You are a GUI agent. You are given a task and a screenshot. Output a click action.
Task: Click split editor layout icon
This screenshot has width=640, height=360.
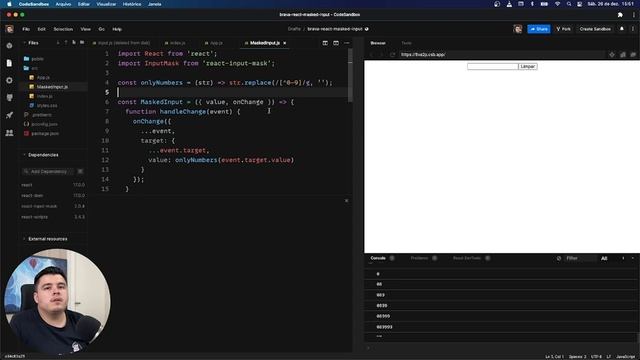tap(325, 43)
